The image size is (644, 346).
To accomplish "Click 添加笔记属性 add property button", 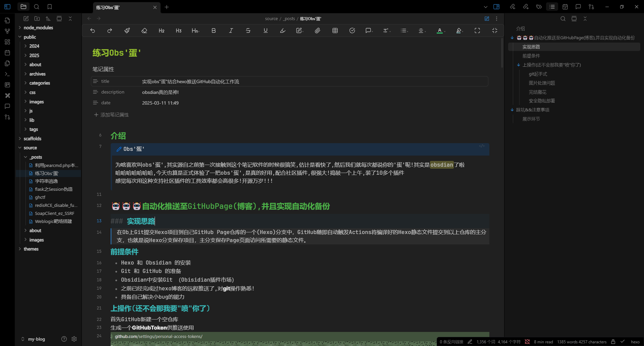I will [111, 115].
